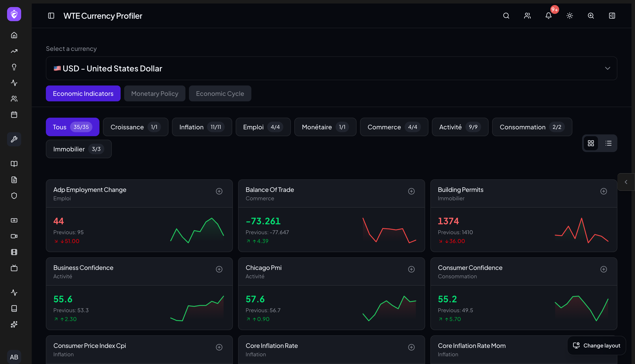Click plus on the Balance Of Trade card

(411, 191)
